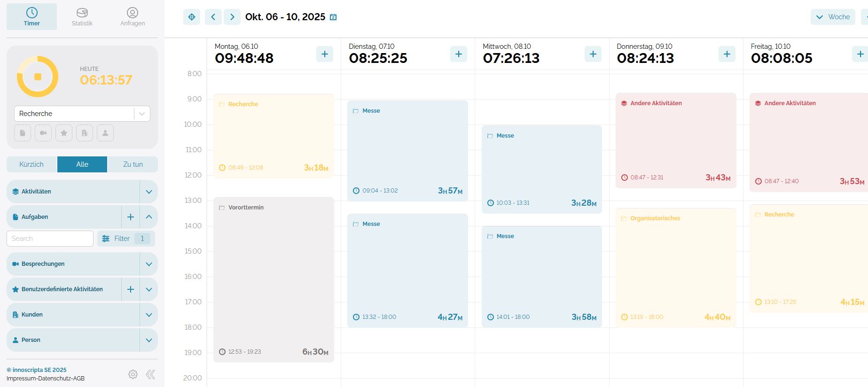Open the Impressum-Datenschutz-AGB link
868x387 pixels.
pyautogui.click(x=46, y=379)
